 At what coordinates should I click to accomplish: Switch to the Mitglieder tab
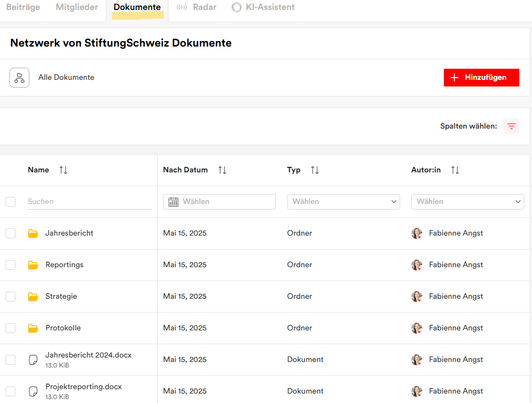pos(76,7)
